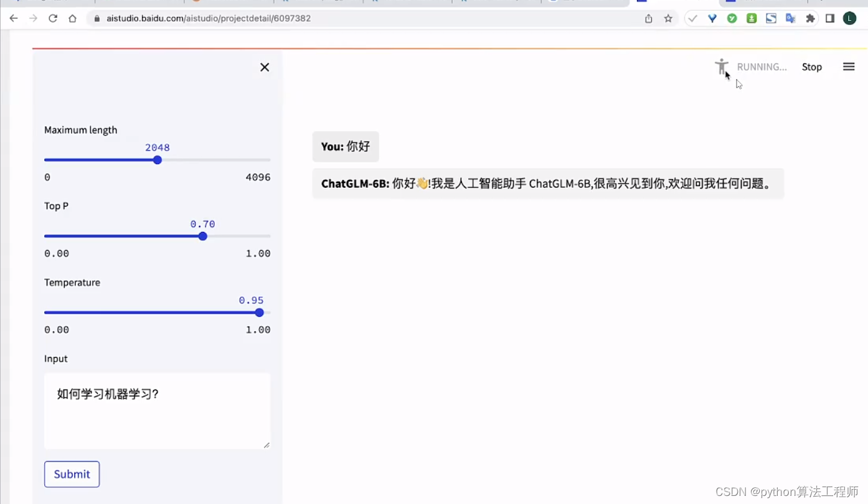Submit the input question
Image resolution: width=868 pixels, height=504 pixels.
(72, 474)
